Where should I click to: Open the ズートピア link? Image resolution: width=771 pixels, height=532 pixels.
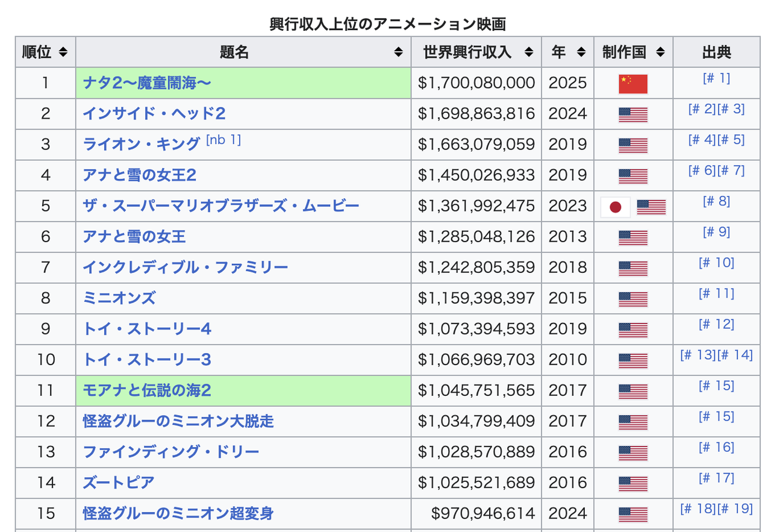tap(119, 482)
